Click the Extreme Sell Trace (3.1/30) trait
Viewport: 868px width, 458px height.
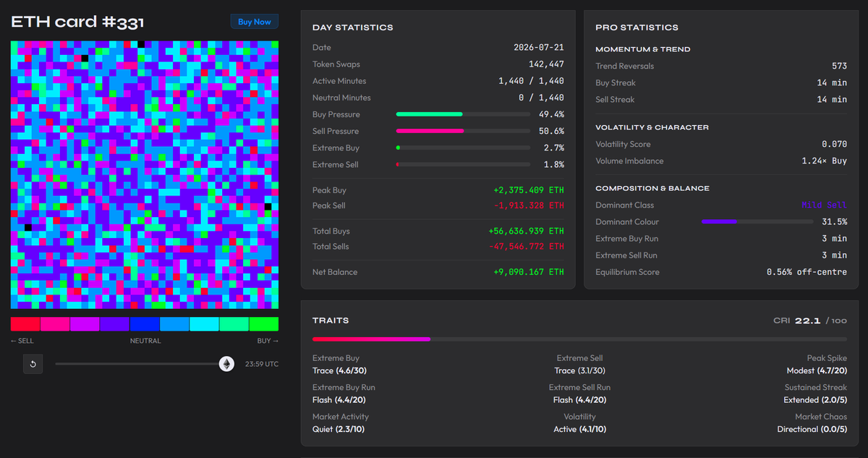point(579,364)
